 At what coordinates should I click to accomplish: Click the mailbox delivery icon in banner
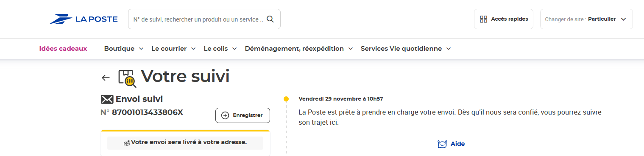tap(127, 143)
